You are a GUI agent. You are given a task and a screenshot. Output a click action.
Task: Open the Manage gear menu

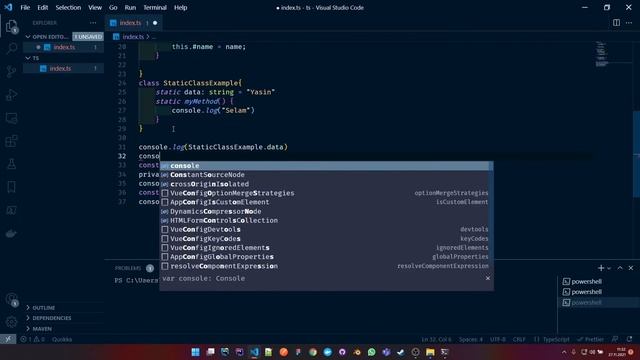point(11,322)
